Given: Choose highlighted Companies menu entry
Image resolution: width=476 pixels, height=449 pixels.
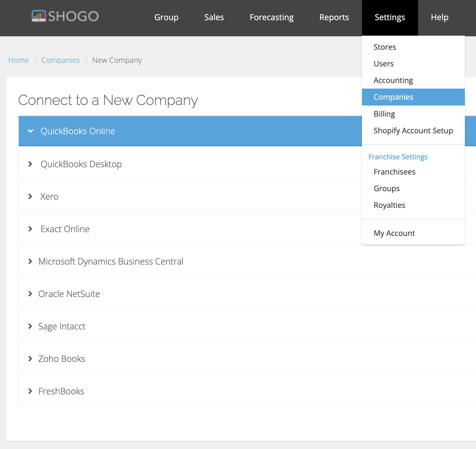Looking at the screenshot, I should click(x=413, y=97).
